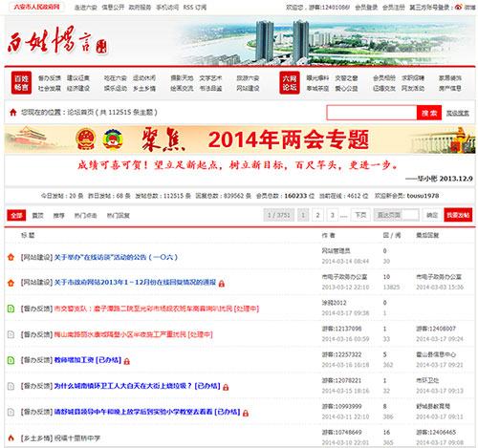Click green document icon beside 市交警支队 post
This screenshot has width=478, height=448.
pyautogui.click(x=11, y=309)
